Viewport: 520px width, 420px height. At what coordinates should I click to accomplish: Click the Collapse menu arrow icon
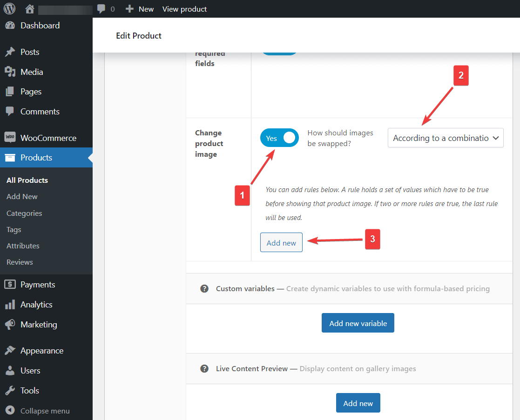(10, 410)
